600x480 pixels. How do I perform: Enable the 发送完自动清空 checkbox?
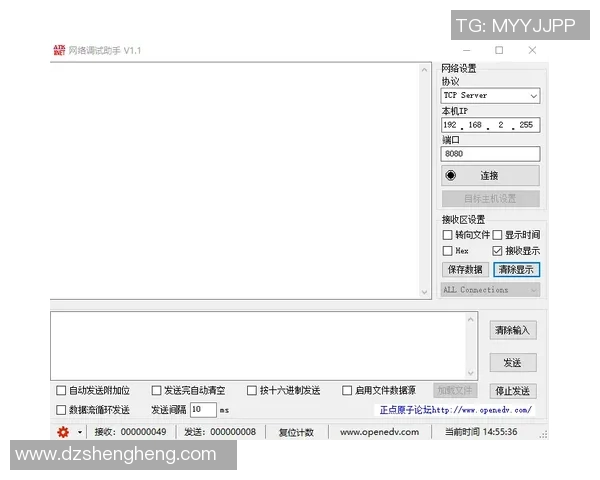coord(156,390)
